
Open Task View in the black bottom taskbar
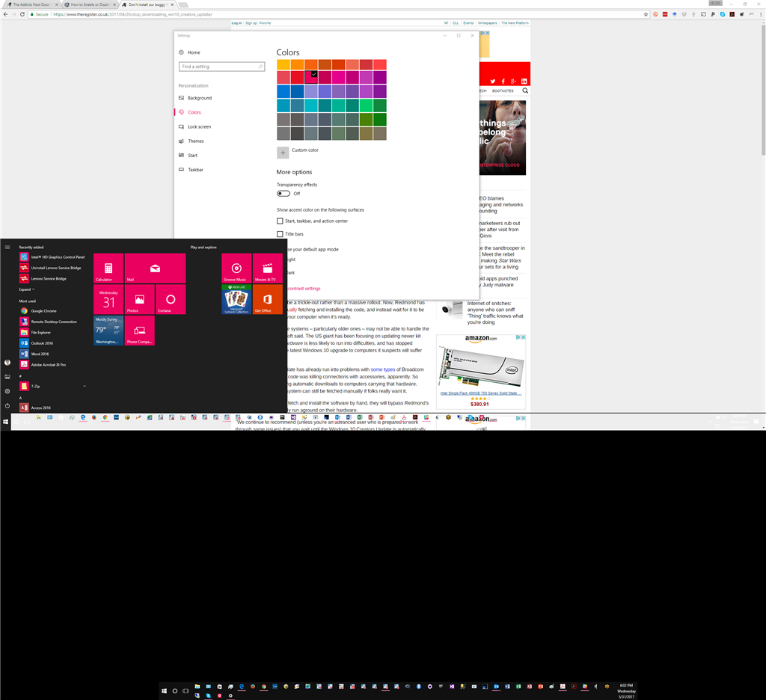click(x=186, y=691)
